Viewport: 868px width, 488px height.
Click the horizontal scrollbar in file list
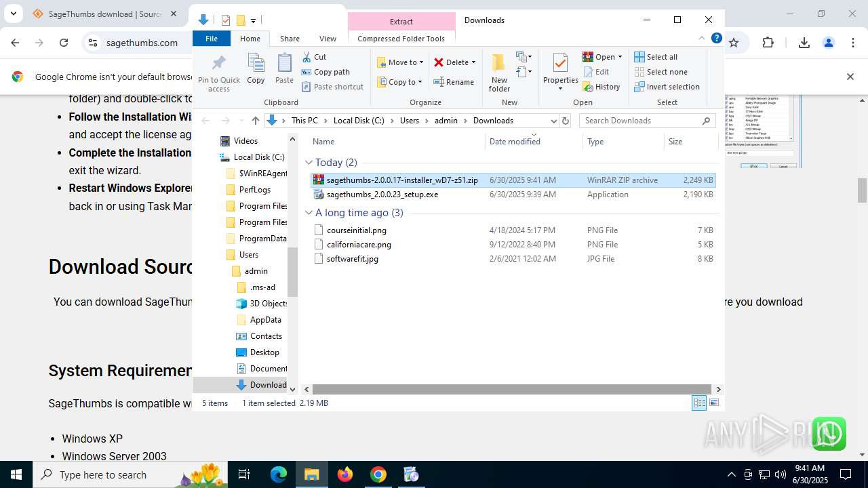[x=511, y=389]
